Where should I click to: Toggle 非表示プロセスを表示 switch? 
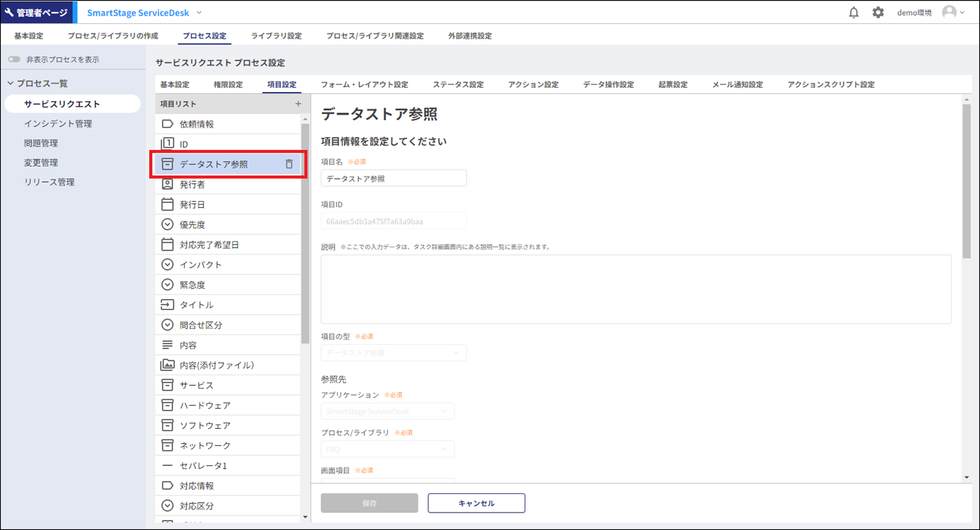coord(14,59)
